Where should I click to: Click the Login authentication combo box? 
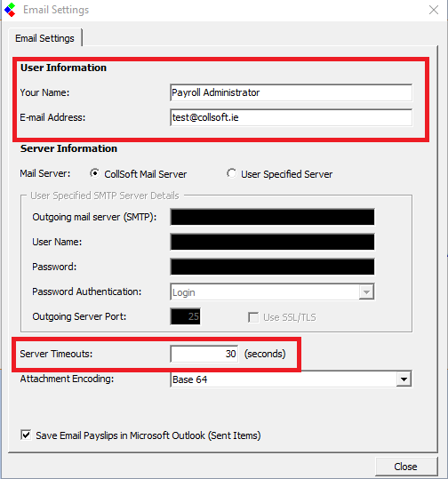click(272, 292)
